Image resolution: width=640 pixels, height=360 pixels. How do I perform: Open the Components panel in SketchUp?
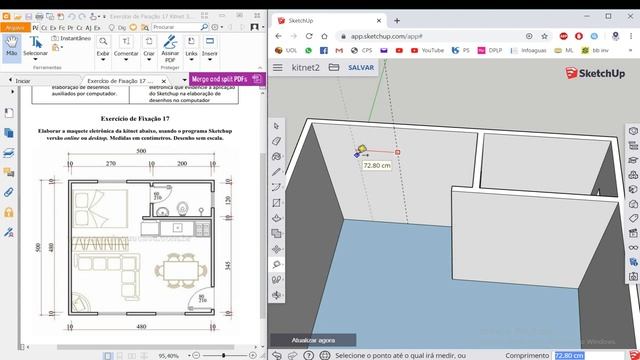point(633,175)
